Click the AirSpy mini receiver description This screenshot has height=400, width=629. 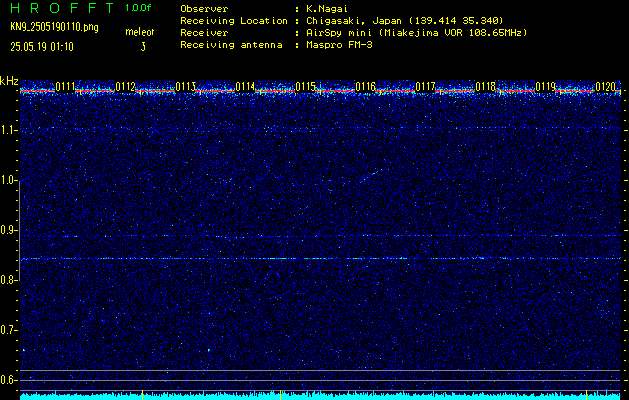pos(417,32)
